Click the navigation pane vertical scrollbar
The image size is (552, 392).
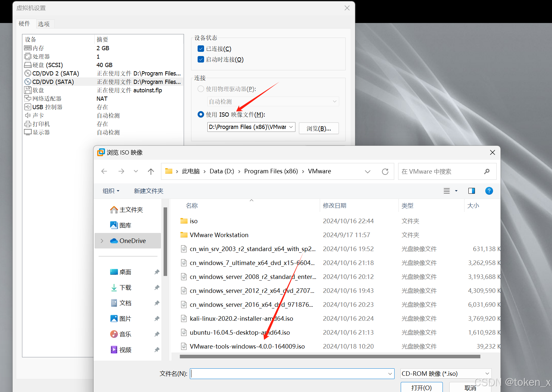pos(165,242)
